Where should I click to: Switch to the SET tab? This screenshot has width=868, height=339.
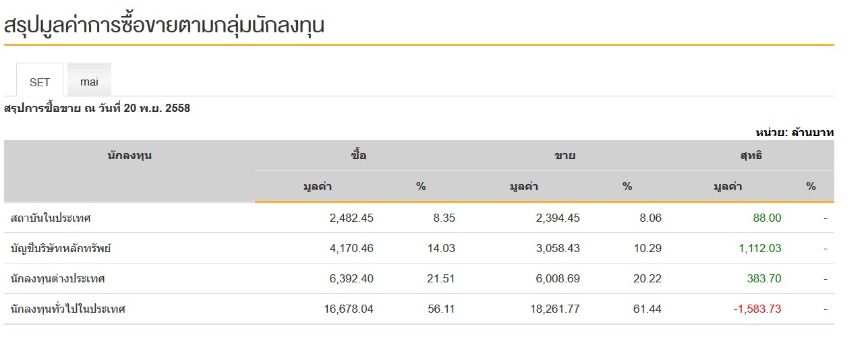click(x=40, y=82)
